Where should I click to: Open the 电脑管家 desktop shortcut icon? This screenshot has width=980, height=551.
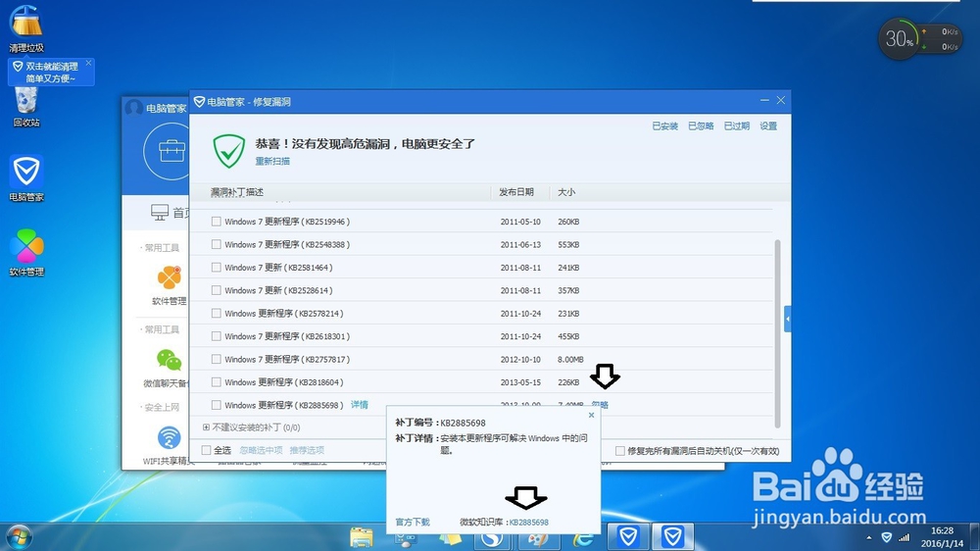coord(26,172)
